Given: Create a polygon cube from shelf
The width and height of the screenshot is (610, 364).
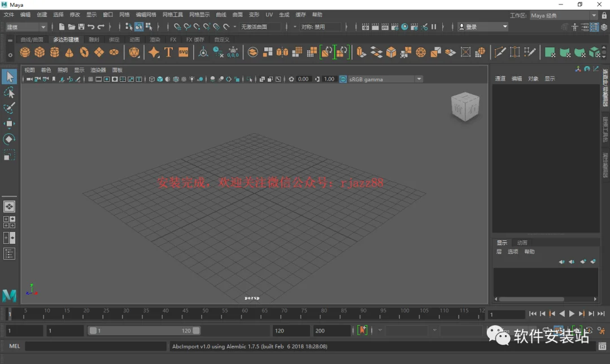Looking at the screenshot, I should 40,52.
